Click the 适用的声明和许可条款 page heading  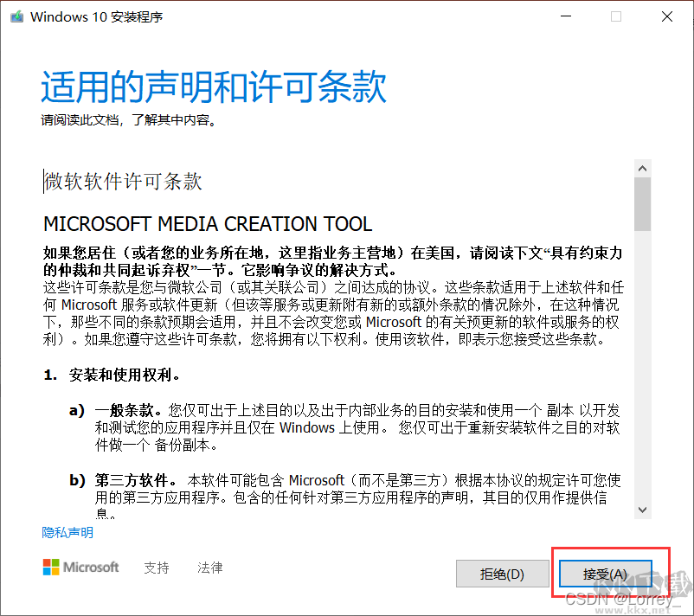pyautogui.click(x=213, y=87)
